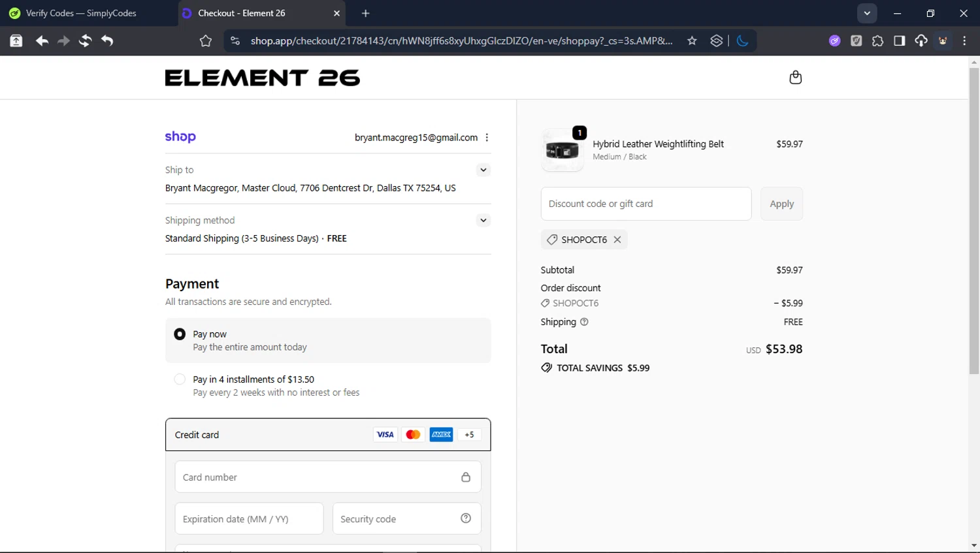
Task: Click the total amount $53.98
Action: (x=783, y=349)
